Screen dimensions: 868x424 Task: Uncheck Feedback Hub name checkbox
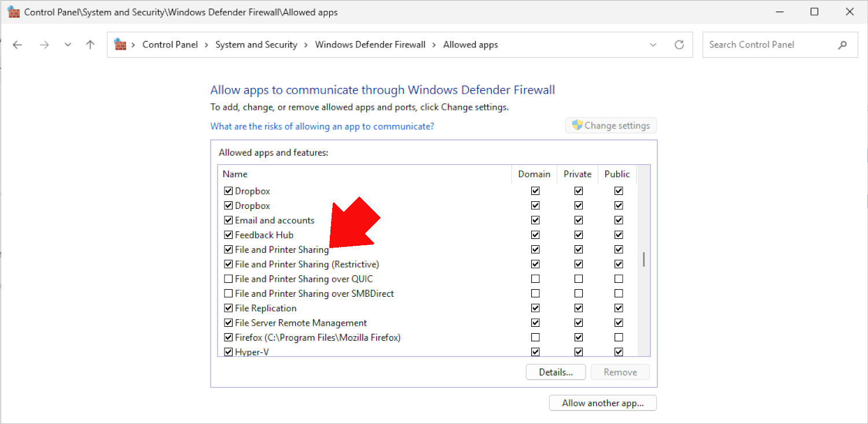[228, 235]
